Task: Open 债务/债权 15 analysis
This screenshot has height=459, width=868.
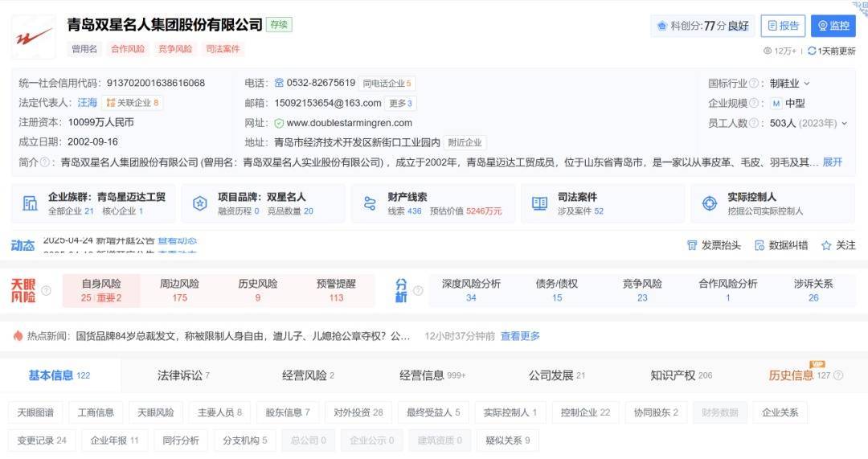Action: point(557,291)
